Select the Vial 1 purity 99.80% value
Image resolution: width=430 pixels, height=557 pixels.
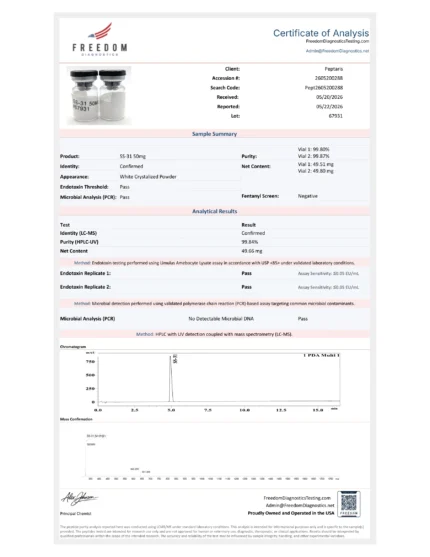313,149
